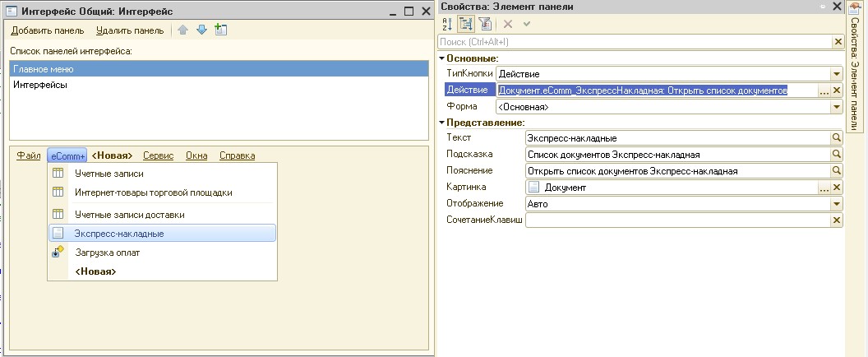Toggle the important-properties filter icon
Viewport: 868px width, 357px height.
coord(483,25)
